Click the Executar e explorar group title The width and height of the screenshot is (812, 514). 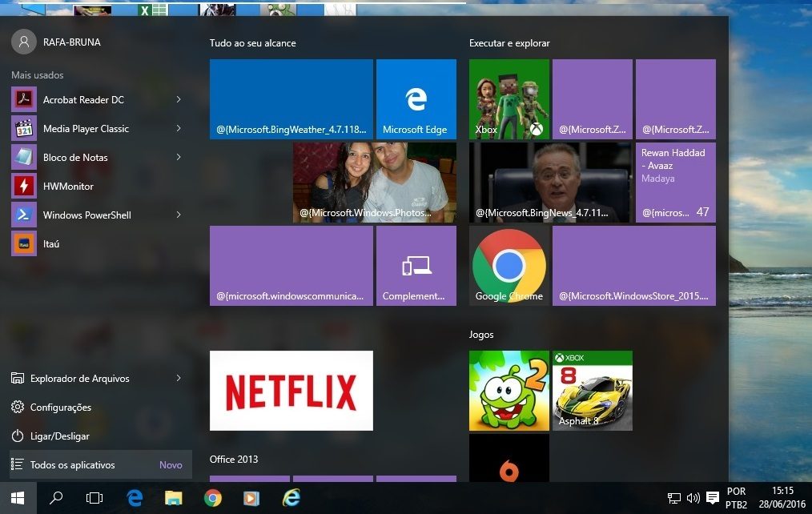pos(509,43)
